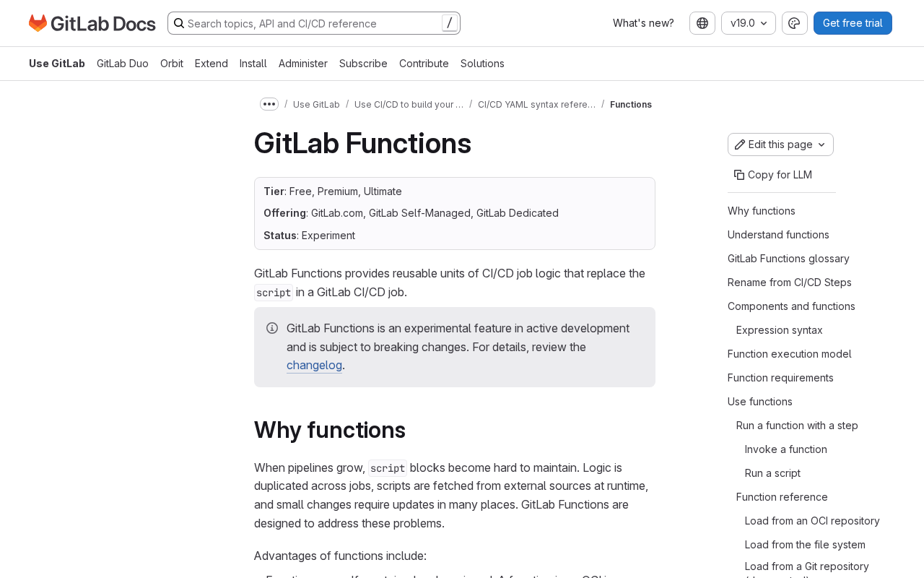Image resolution: width=924 pixels, height=578 pixels.
Task: Jump to GitLab Functions glossary section
Action: (788, 259)
